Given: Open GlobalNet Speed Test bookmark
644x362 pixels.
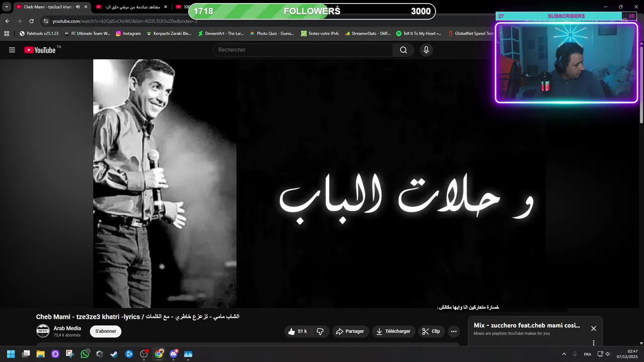Looking at the screenshot, I should point(471,34).
